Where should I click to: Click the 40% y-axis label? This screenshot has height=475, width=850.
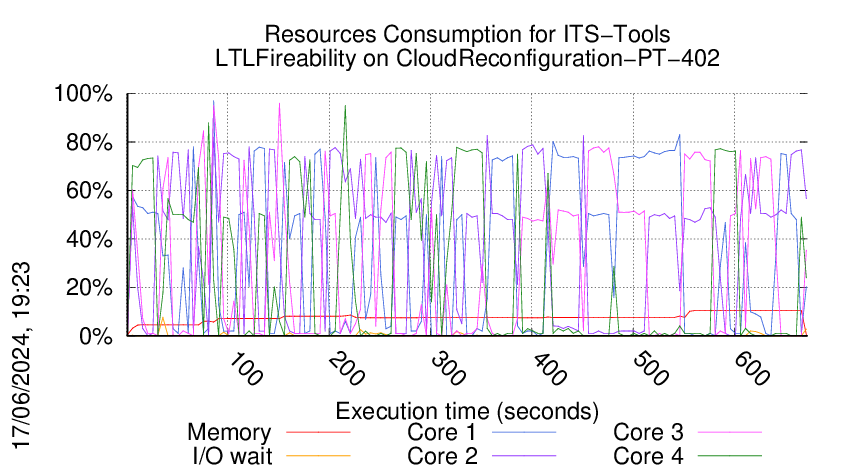(89, 239)
